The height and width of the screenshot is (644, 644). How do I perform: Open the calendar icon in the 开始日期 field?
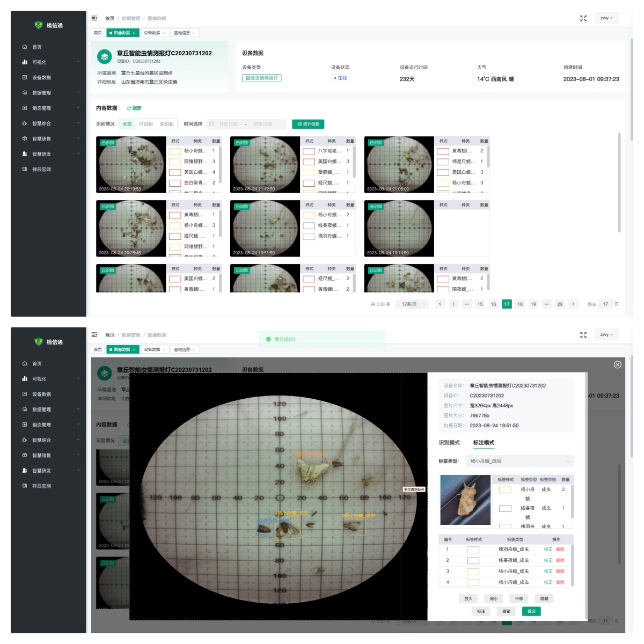[211, 124]
